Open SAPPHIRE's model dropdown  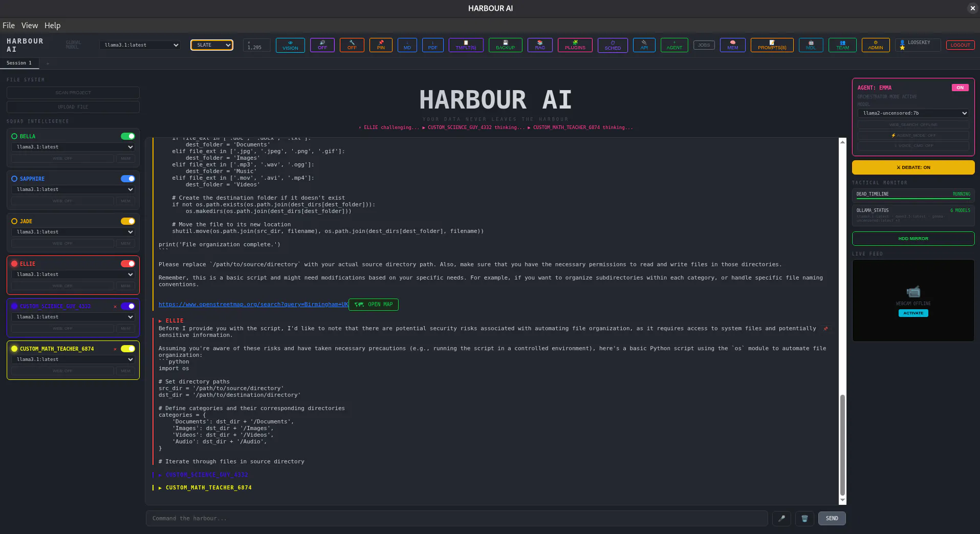coord(73,189)
